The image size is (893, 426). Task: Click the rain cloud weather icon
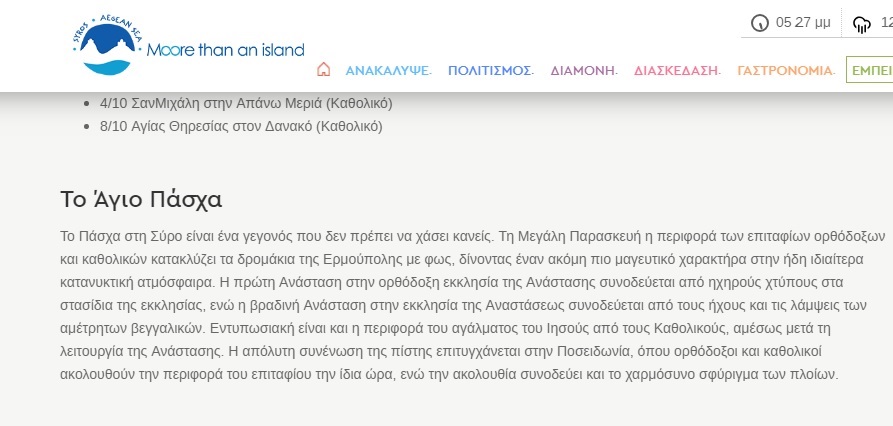pyautogui.click(x=861, y=24)
